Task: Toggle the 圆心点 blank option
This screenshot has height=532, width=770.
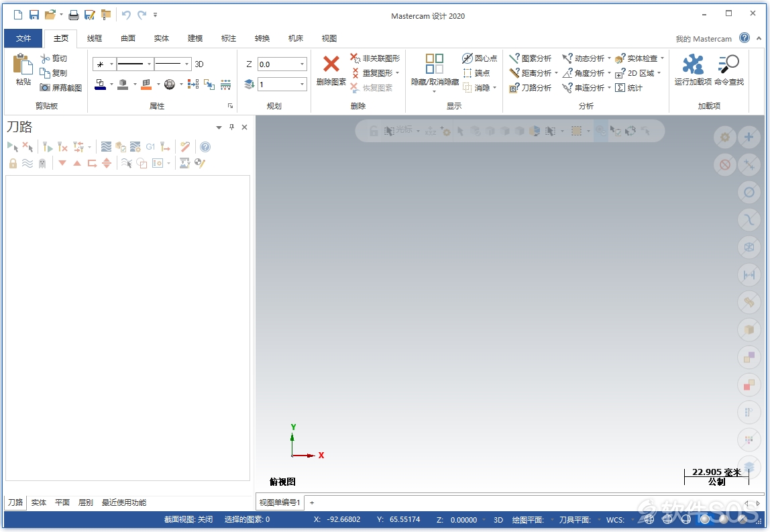Action: [x=480, y=58]
